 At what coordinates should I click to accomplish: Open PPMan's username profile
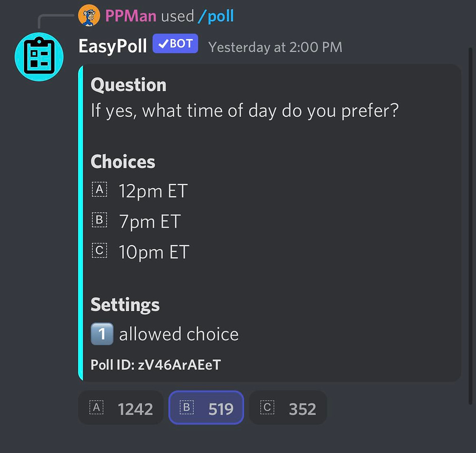[x=130, y=16]
